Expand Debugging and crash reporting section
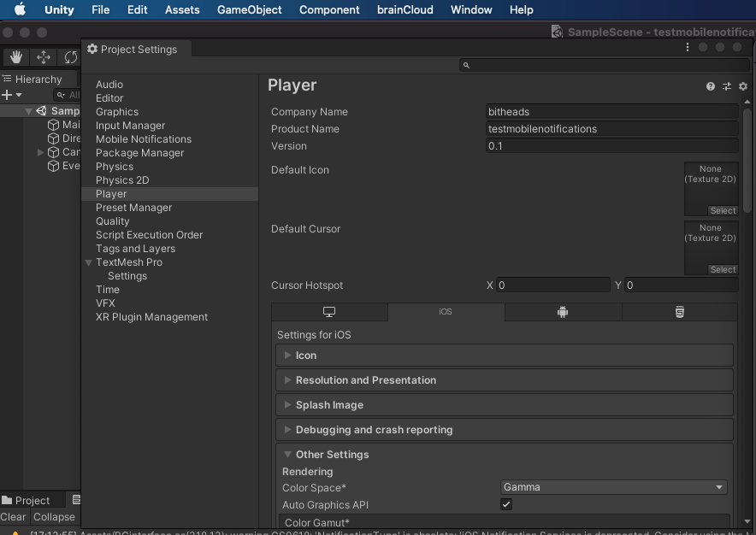The width and height of the screenshot is (756, 535). coord(287,429)
